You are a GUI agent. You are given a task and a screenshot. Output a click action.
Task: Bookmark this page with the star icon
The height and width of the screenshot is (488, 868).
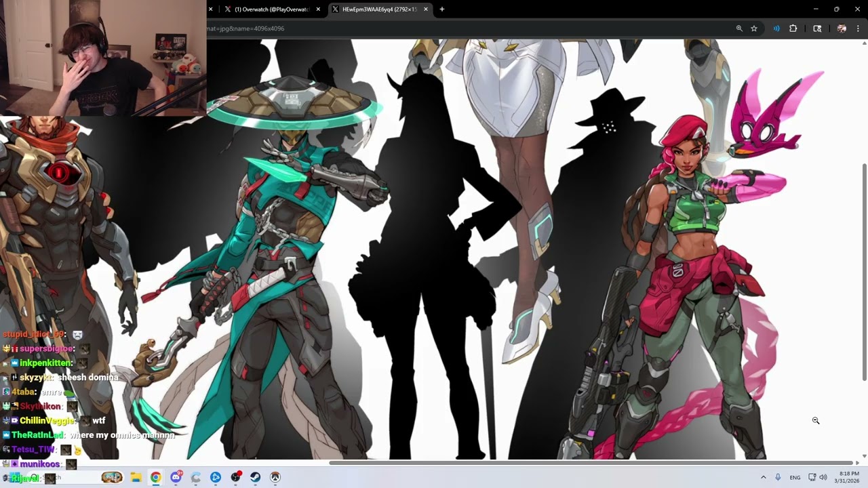(x=754, y=28)
